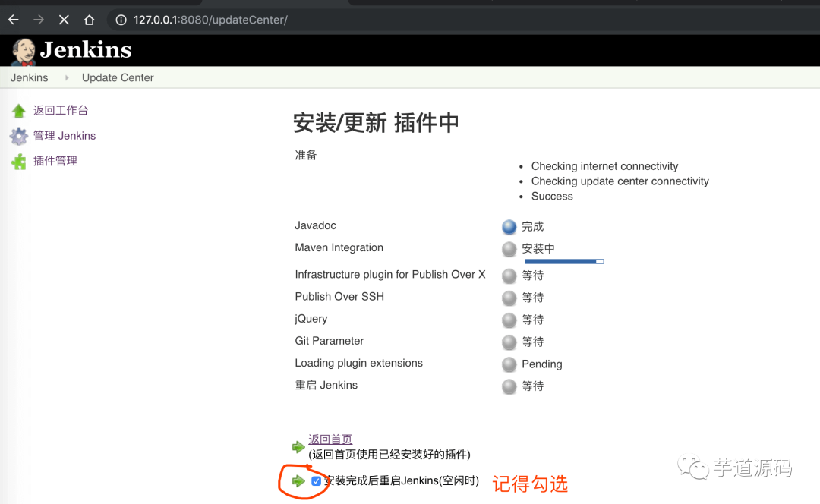Open the Update Center breadcrumb entry
The width and height of the screenshot is (820, 504).
pos(118,77)
